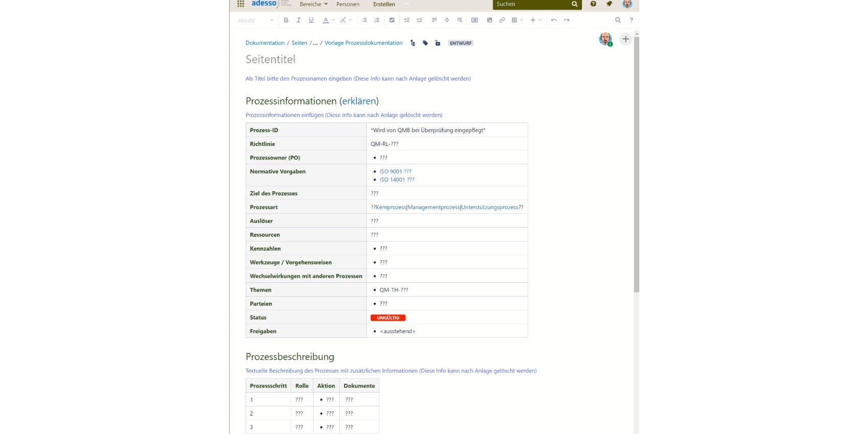Open the Dokumentation breadcrumb link

[265, 43]
